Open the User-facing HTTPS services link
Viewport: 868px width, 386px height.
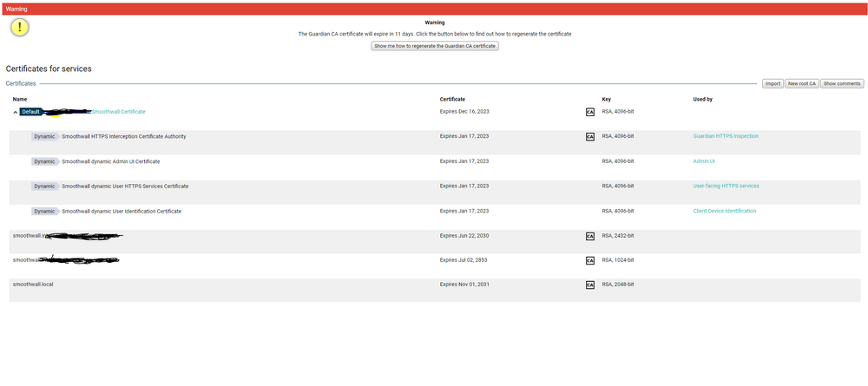pyautogui.click(x=726, y=186)
